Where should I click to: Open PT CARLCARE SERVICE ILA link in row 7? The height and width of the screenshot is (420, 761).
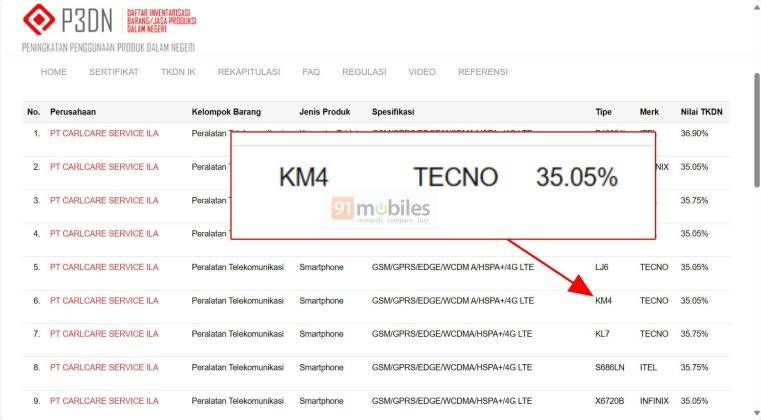[x=104, y=334]
